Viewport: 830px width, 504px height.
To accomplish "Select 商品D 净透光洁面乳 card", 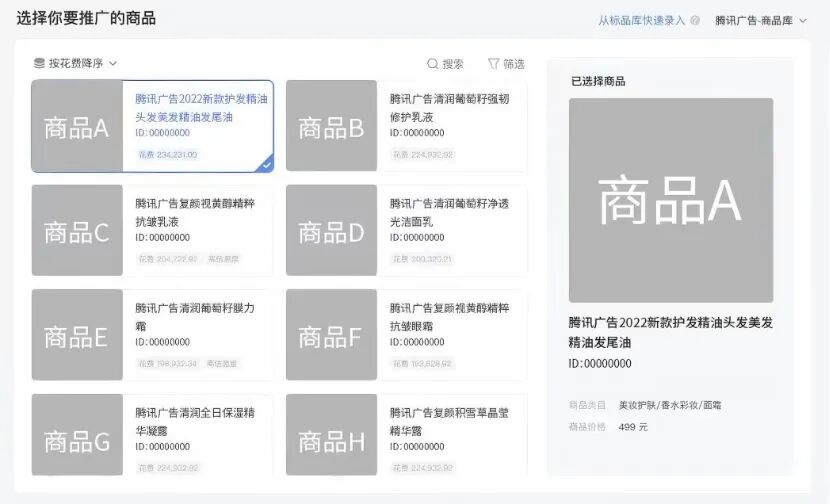I will (407, 230).
